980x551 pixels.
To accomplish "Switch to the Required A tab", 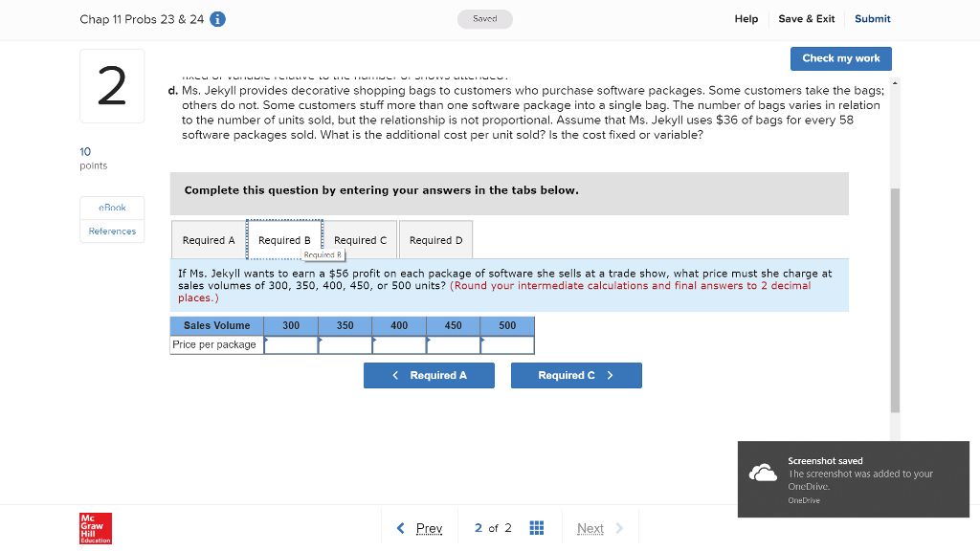I will [210, 239].
